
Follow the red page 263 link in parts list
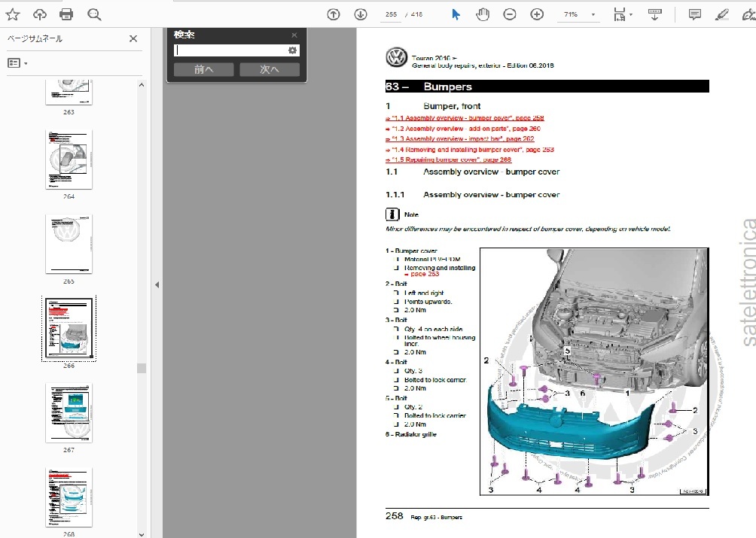coord(422,274)
